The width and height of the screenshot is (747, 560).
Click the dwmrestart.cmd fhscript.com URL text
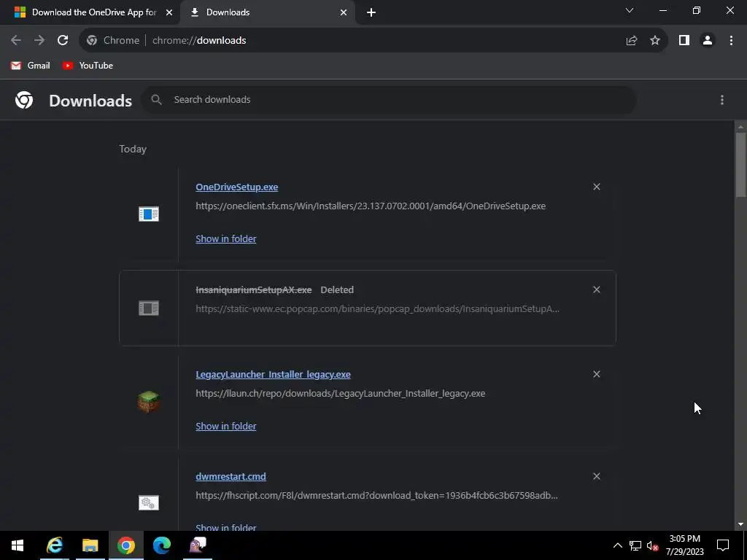377,495
